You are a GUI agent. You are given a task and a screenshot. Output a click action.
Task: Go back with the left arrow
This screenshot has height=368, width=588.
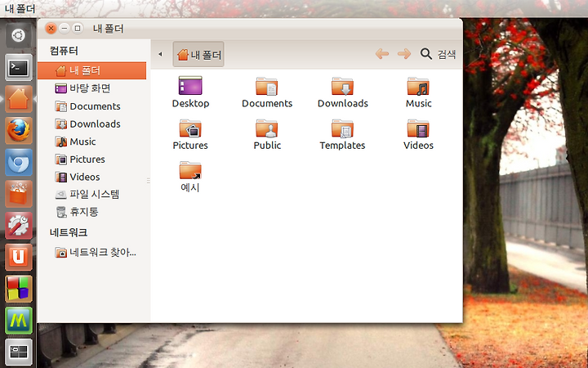tap(382, 54)
